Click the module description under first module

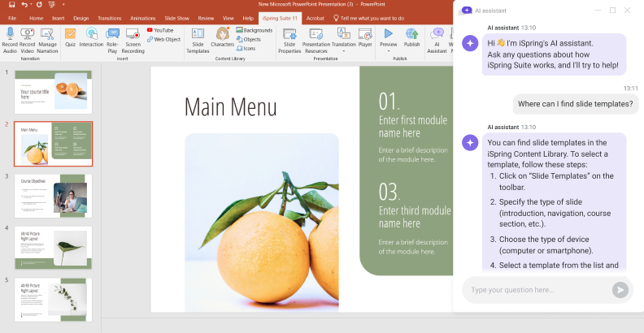click(x=413, y=154)
